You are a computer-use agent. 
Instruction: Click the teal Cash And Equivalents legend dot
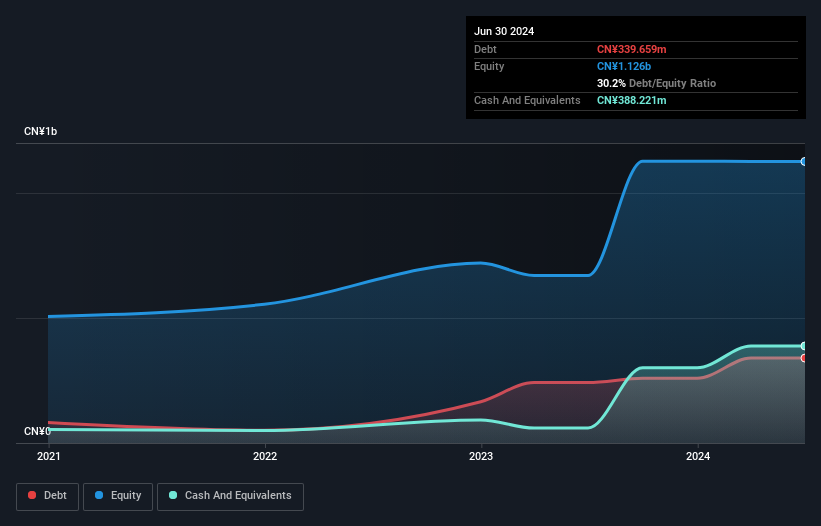[173, 495]
